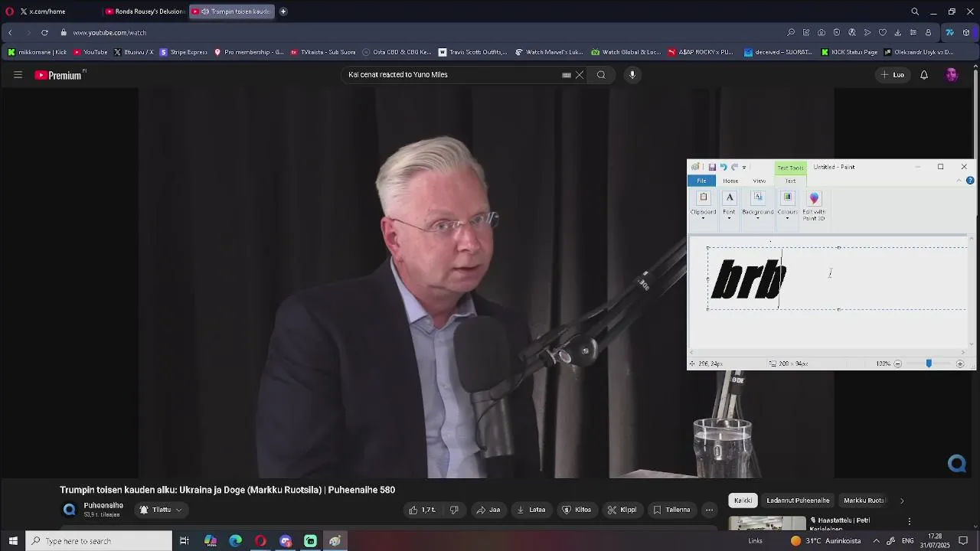Select the Markku Ruotsila filter chip
The width and height of the screenshot is (980, 551).
864,500
